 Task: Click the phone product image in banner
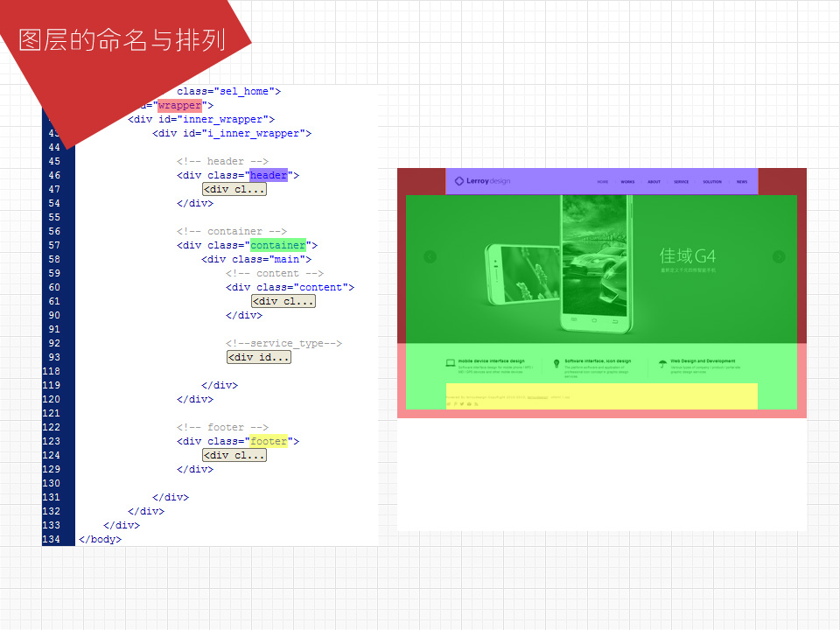[x=561, y=265]
